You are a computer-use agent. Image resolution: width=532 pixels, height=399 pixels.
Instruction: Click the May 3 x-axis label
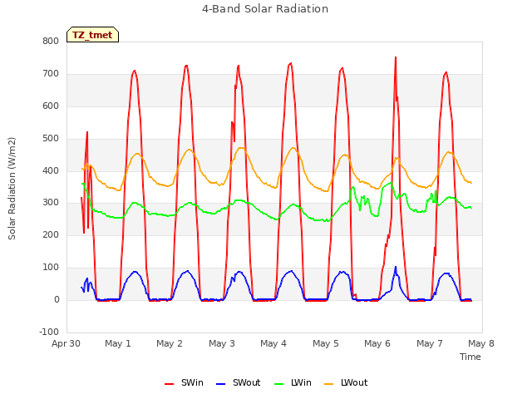pyautogui.click(x=222, y=343)
